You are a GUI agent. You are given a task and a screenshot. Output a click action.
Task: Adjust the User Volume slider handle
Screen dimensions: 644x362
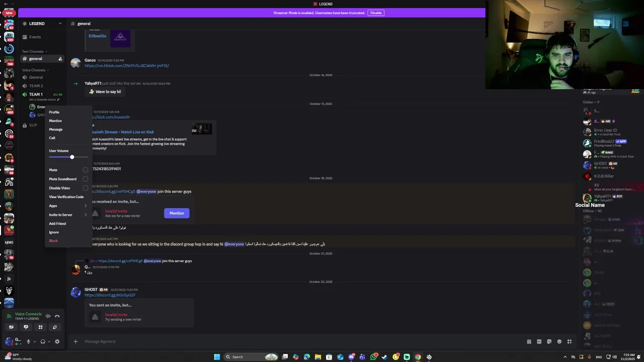[72, 157]
